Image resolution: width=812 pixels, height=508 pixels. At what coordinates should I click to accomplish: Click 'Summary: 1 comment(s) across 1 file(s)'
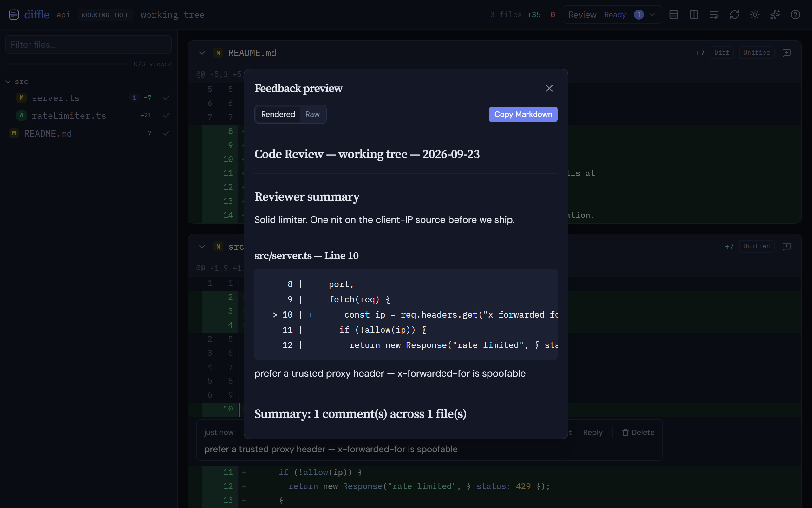360,414
